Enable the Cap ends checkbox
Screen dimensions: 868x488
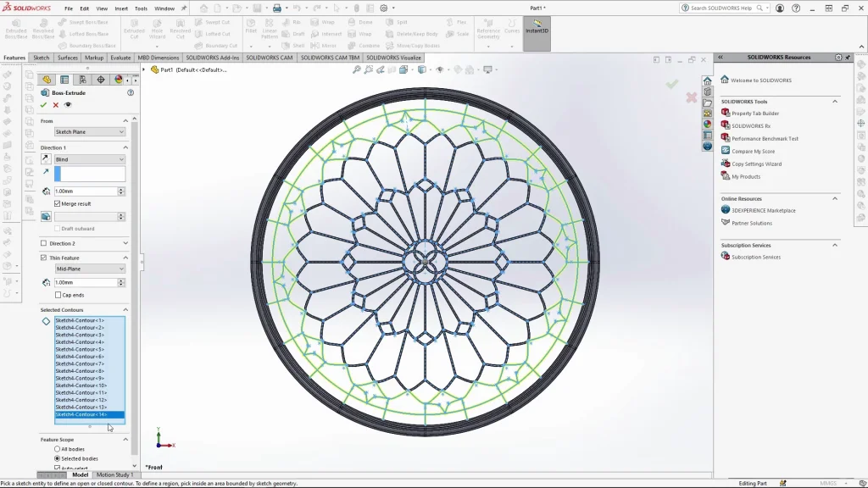tap(58, 295)
